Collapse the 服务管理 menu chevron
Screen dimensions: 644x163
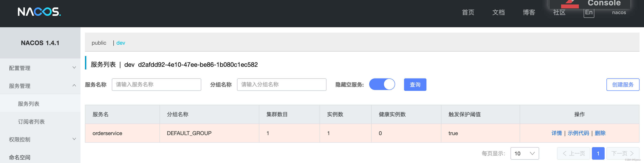(x=74, y=86)
